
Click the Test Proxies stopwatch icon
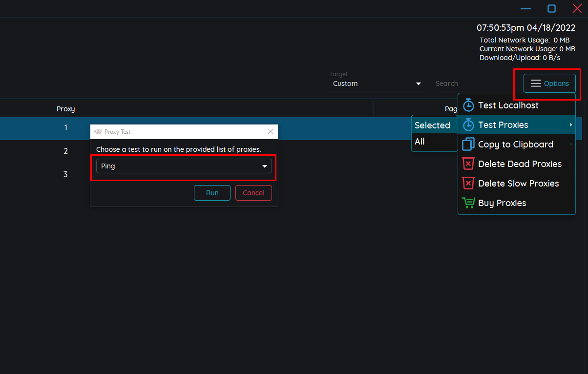tap(468, 125)
